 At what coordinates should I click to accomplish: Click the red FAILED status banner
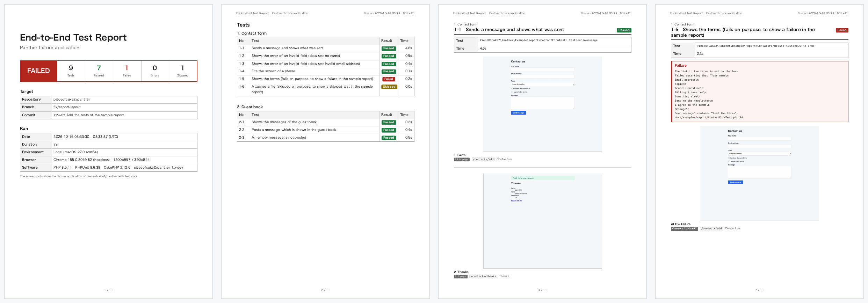coord(38,71)
